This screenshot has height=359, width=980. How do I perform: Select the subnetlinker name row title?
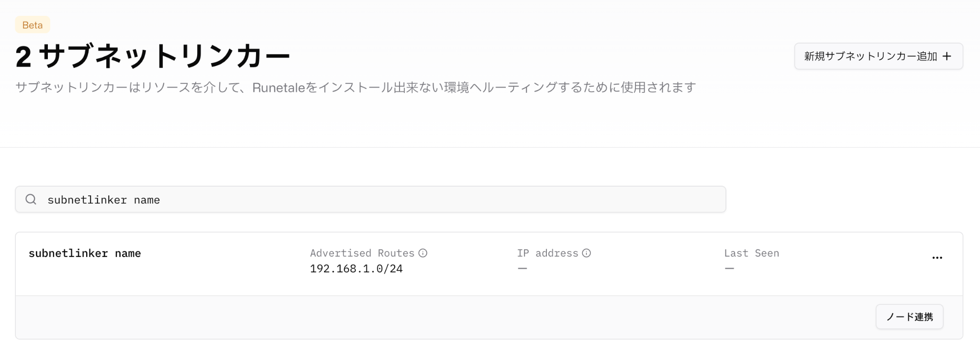(x=85, y=253)
